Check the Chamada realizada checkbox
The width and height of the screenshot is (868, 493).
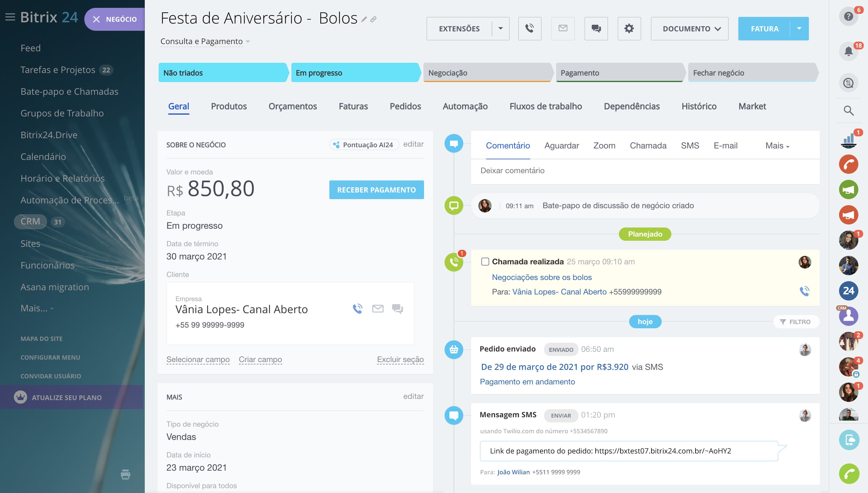click(x=485, y=261)
